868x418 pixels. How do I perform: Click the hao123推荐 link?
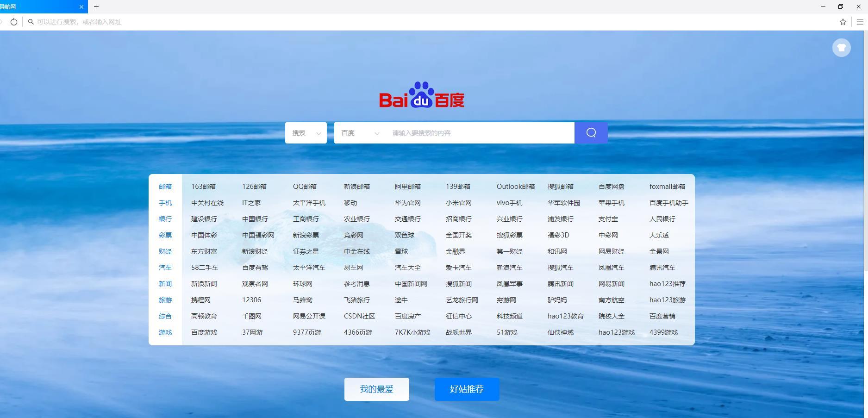coord(668,284)
